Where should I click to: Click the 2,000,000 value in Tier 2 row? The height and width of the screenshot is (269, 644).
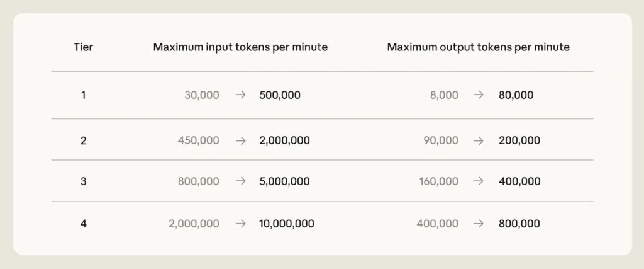point(285,140)
